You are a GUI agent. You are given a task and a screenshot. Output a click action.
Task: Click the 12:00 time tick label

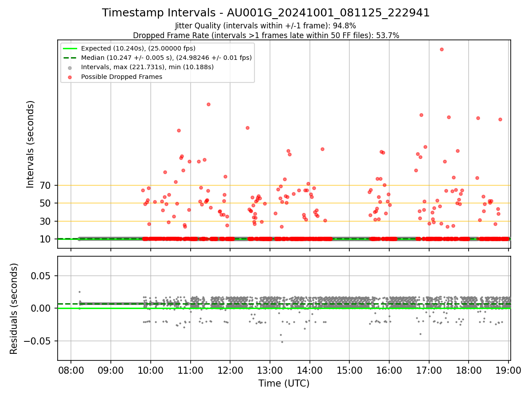coord(230,369)
